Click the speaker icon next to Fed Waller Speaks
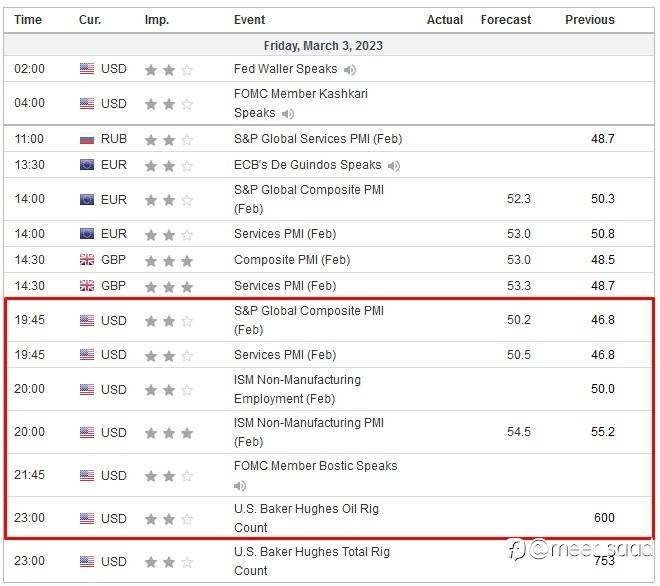660x586 pixels. (x=350, y=70)
